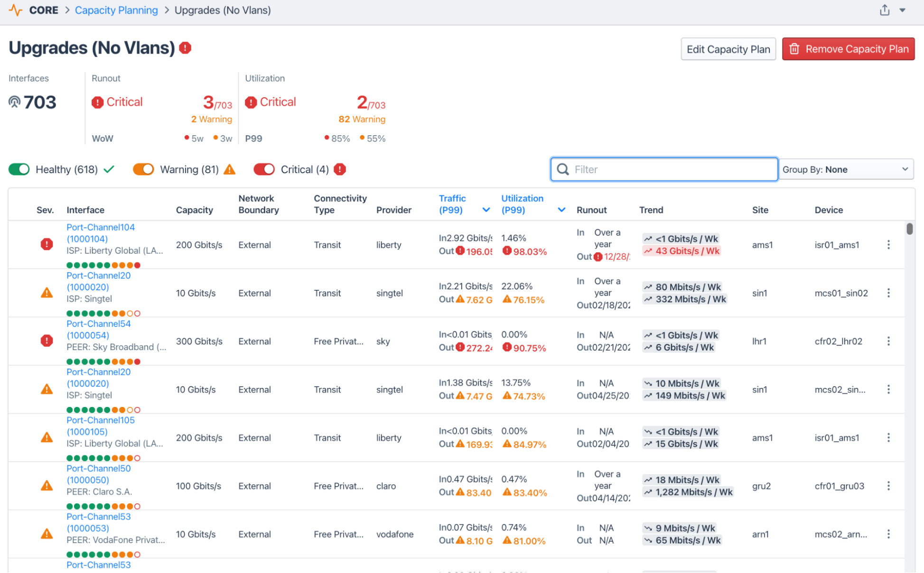The height and width of the screenshot is (573, 924).
Task: Go to the Capacity Planning breadcrumb
Action: [116, 10]
